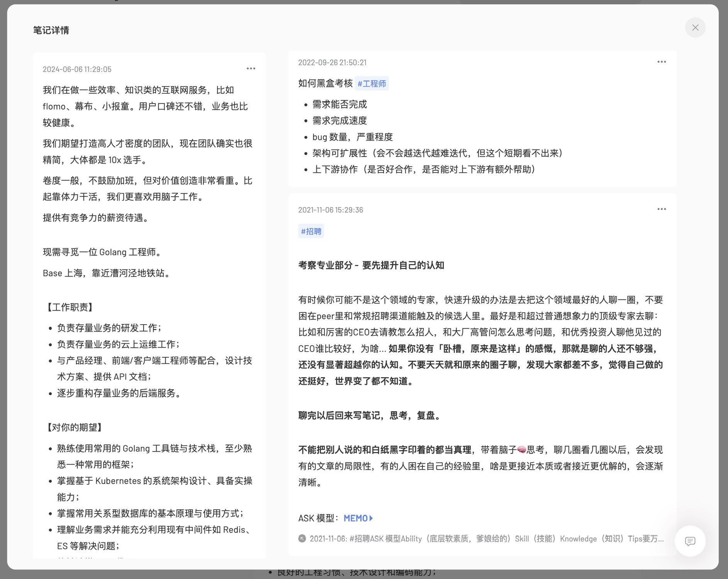This screenshot has height=579, width=728.
Task: Close the 笔记详情 dialog
Action: coord(695,27)
